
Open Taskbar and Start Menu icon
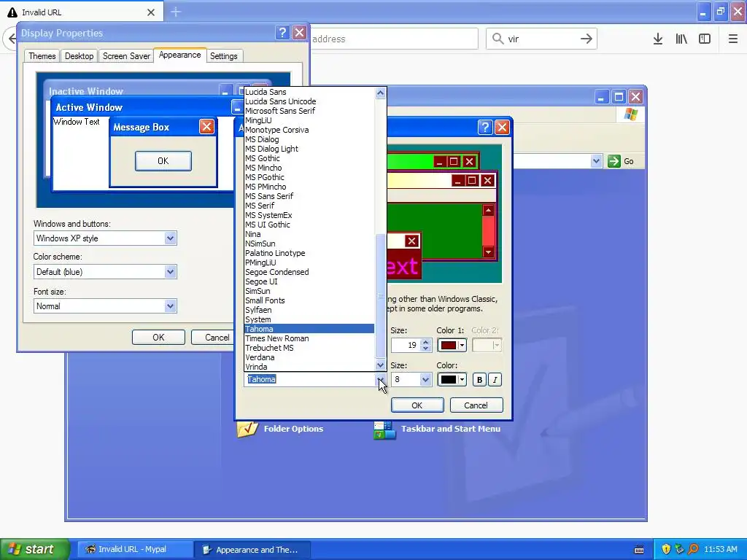pyautogui.click(x=384, y=430)
